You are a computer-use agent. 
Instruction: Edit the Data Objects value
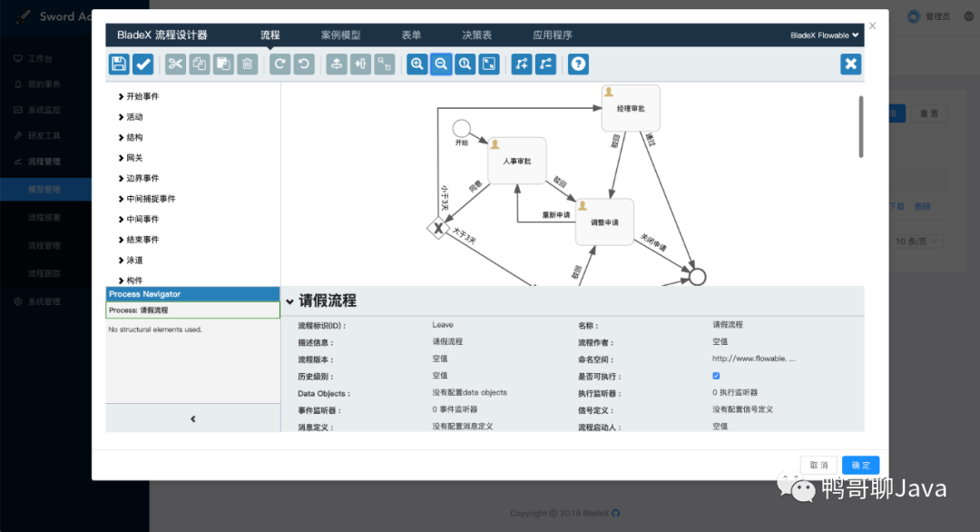[x=469, y=392]
